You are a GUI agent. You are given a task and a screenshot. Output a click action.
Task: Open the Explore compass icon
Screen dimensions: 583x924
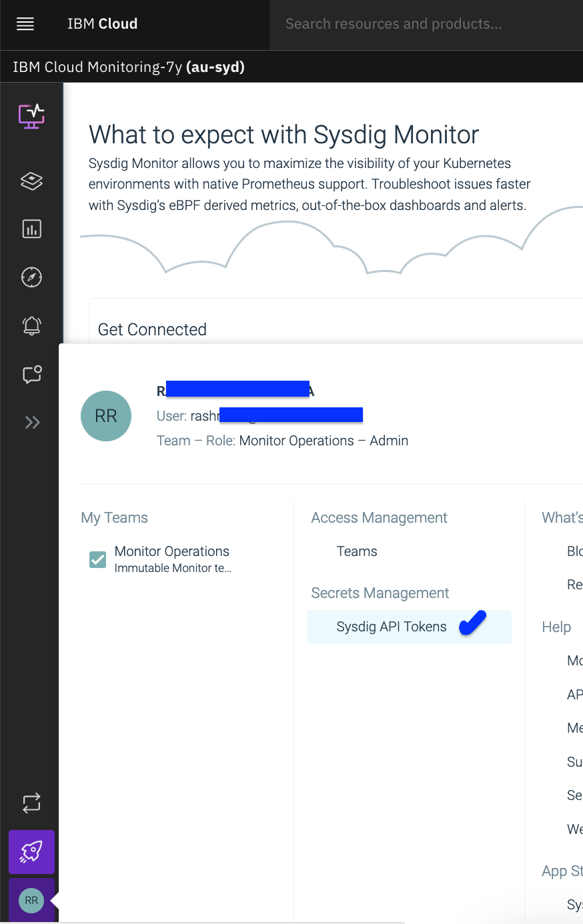(31, 277)
